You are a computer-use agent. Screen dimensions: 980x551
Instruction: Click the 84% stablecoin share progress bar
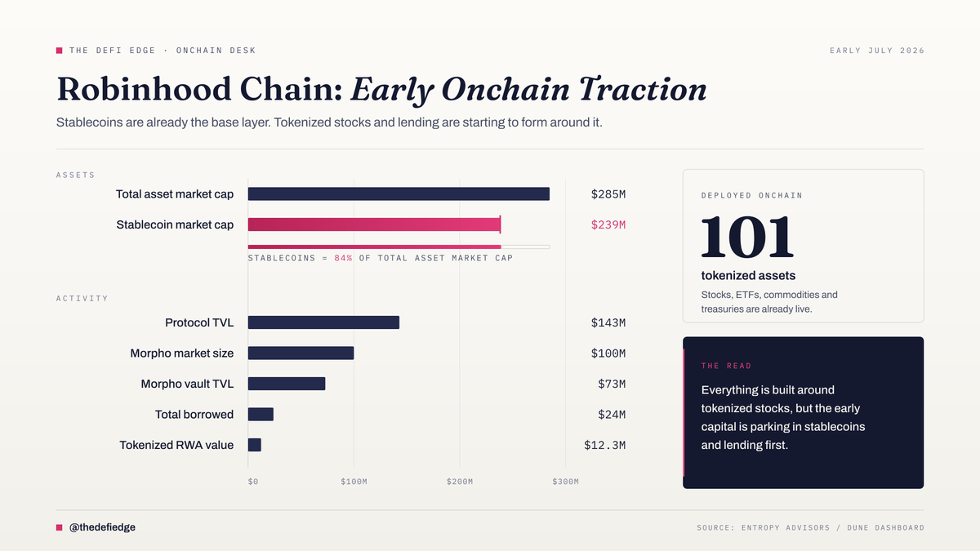[x=399, y=247]
